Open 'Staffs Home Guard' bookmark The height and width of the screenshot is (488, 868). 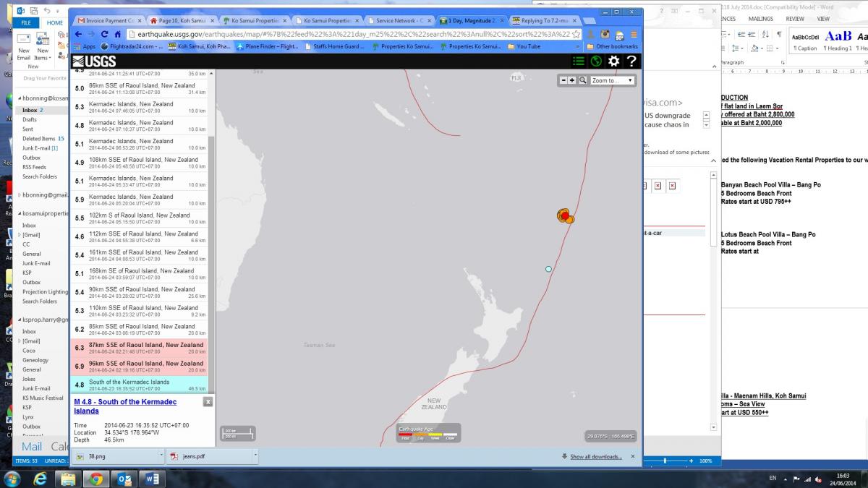(x=333, y=46)
